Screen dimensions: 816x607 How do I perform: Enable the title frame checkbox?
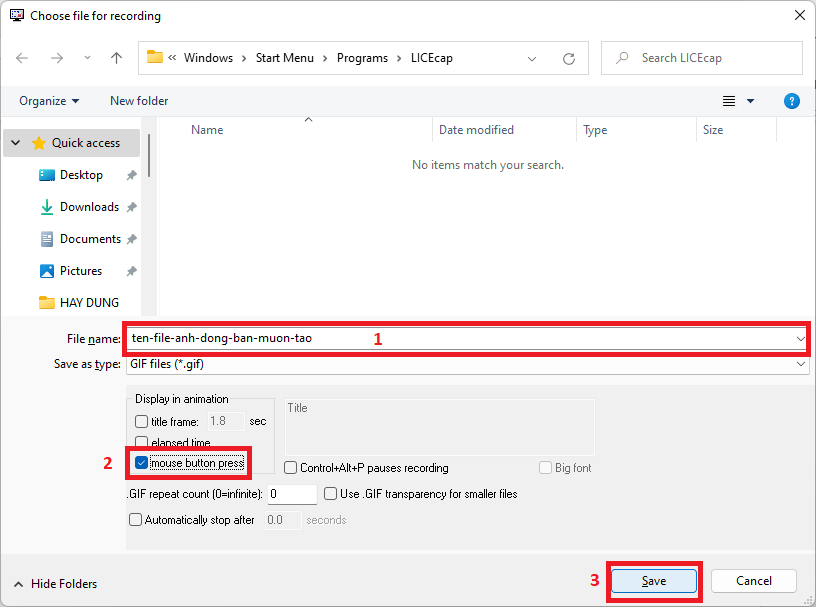point(142,422)
